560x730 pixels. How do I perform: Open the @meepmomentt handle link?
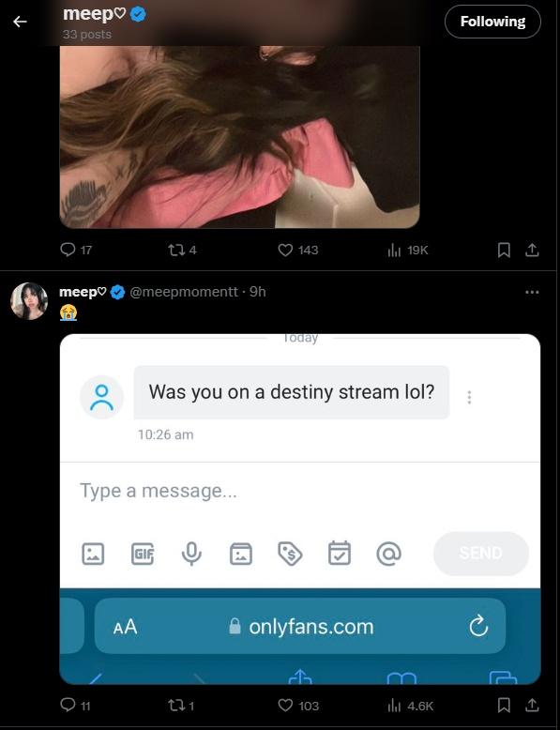[x=184, y=292]
